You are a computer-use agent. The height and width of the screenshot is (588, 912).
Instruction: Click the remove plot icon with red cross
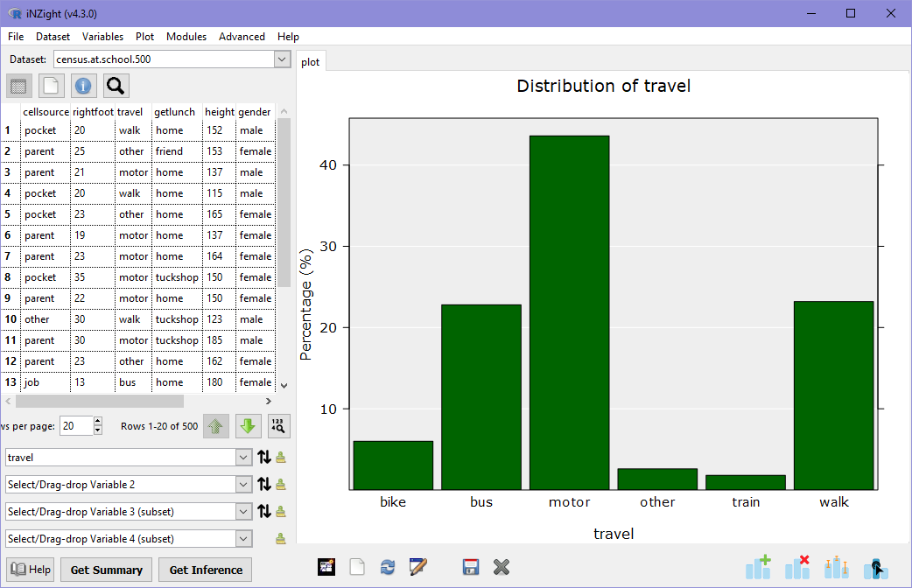[797, 567]
